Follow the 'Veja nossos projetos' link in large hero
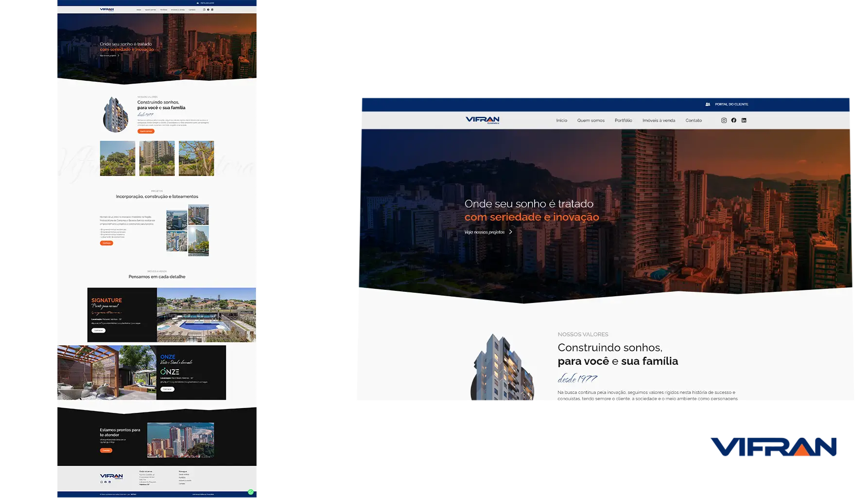Screen dimensions: 868x498 coord(485,232)
